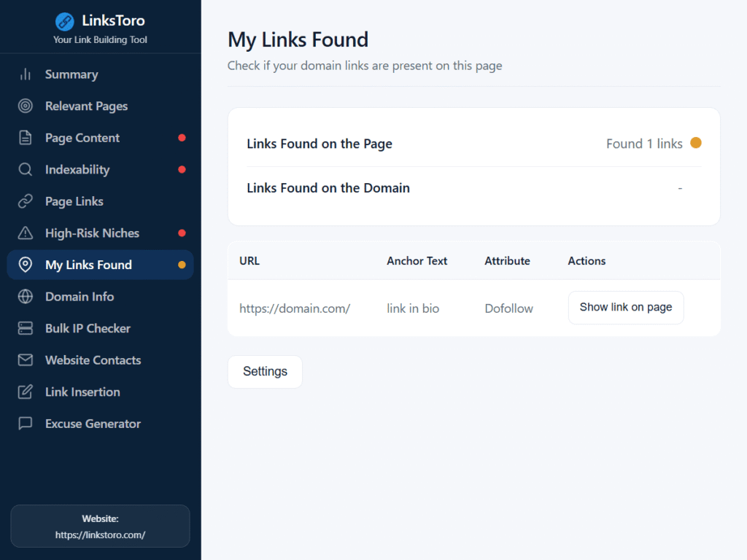Screen dimensions: 747x560
Task: Click the LinksToro chain logo icon
Action: pos(64,21)
